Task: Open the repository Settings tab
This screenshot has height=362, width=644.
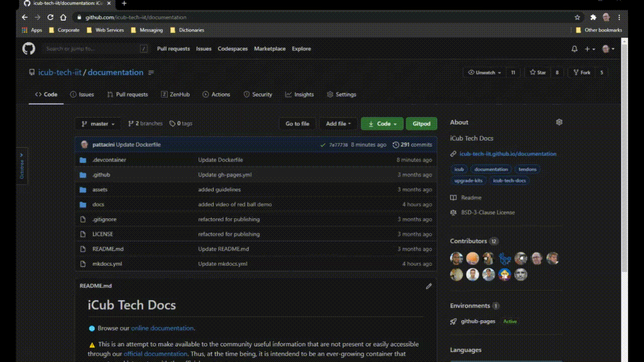Action: (341, 95)
